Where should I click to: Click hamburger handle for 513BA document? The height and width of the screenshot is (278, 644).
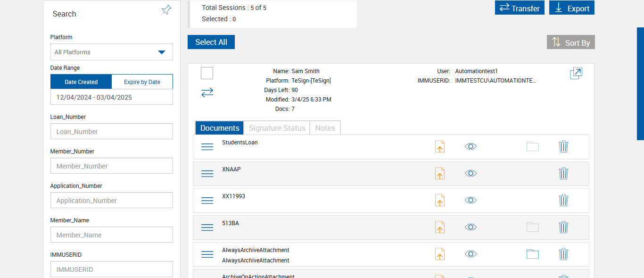pos(207,227)
